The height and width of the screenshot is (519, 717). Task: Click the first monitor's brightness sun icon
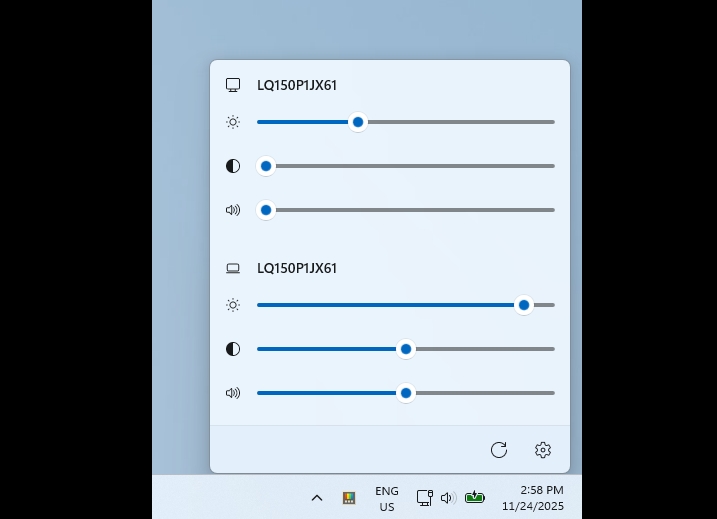point(233,122)
